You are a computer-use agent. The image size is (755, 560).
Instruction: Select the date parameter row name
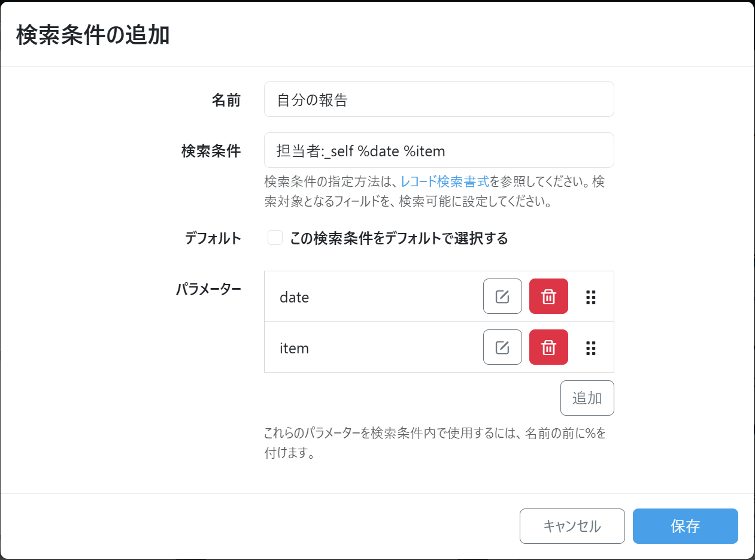[294, 297]
